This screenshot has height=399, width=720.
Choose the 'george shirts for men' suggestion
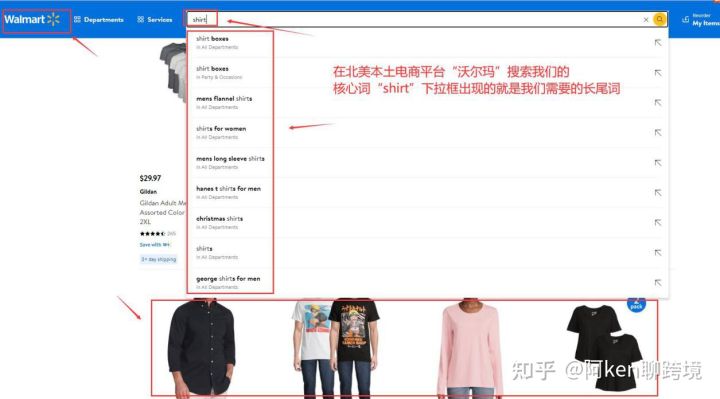(x=427, y=282)
